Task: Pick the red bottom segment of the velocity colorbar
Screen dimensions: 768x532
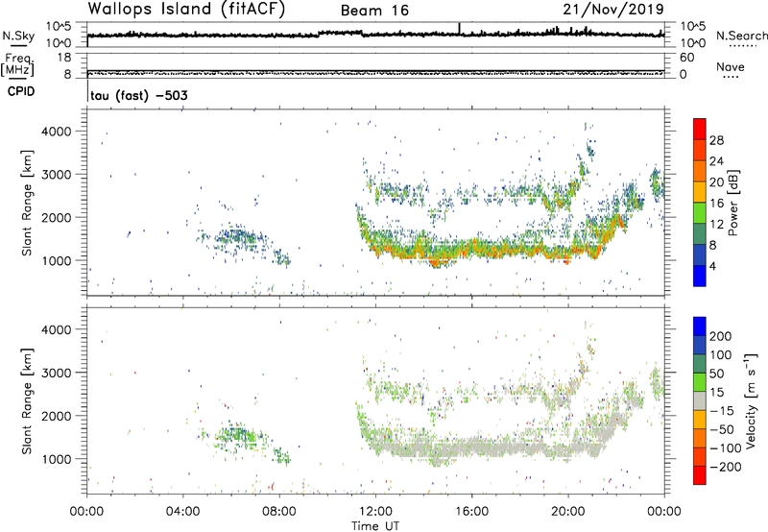Action: click(700, 475)
